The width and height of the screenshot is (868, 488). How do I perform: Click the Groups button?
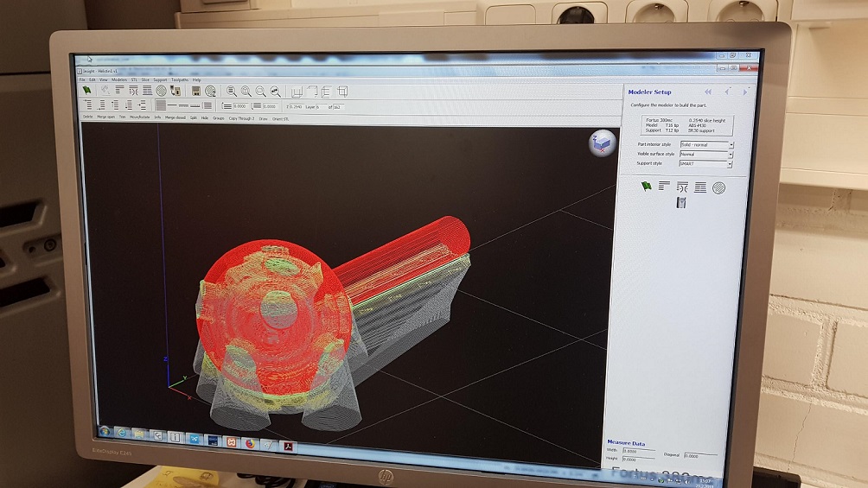tap(219, 118)
